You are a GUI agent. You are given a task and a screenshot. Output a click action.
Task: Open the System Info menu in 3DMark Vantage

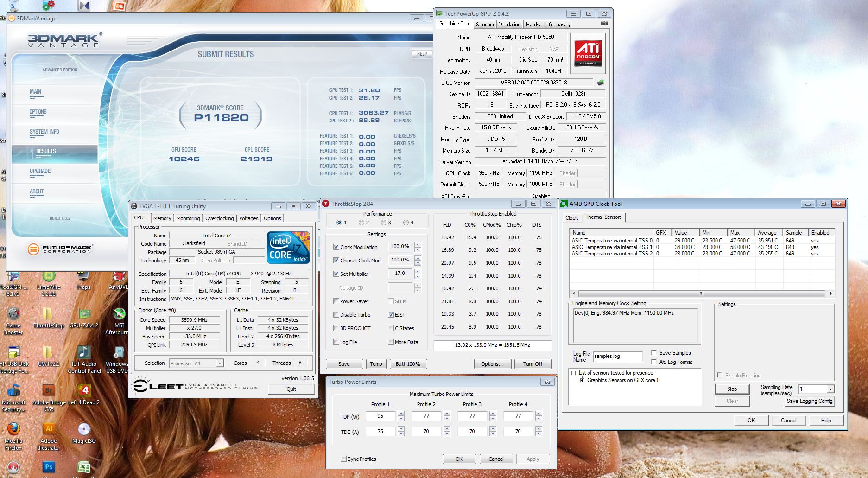click(x=44, y=132)
